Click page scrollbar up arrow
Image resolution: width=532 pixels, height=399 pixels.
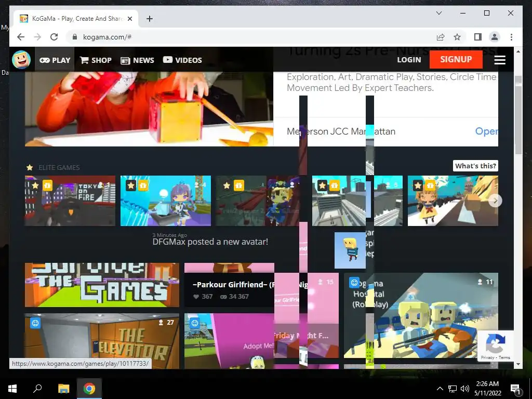tap(518, 51)
